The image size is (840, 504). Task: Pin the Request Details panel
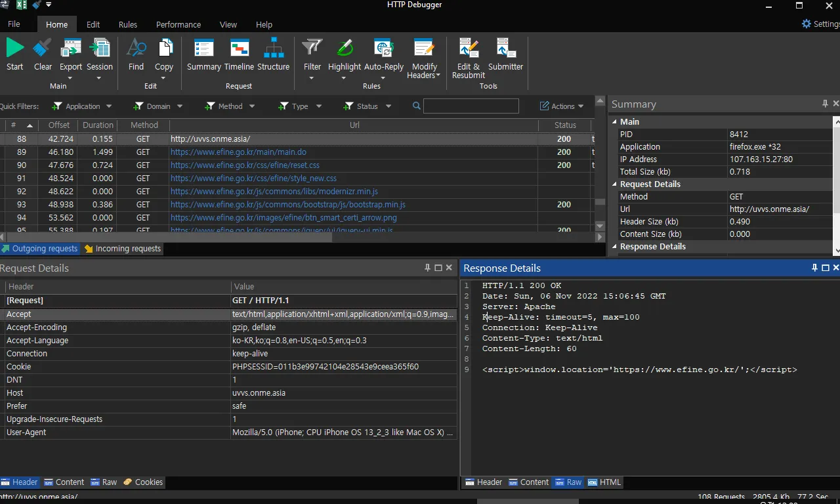coord(427,267)
